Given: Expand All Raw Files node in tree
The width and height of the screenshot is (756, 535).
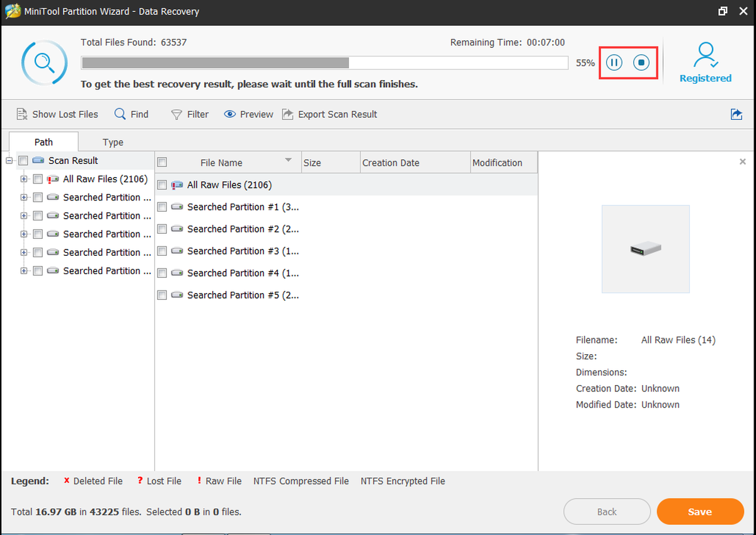Looking at the screenshot, I should coord(24,179).
